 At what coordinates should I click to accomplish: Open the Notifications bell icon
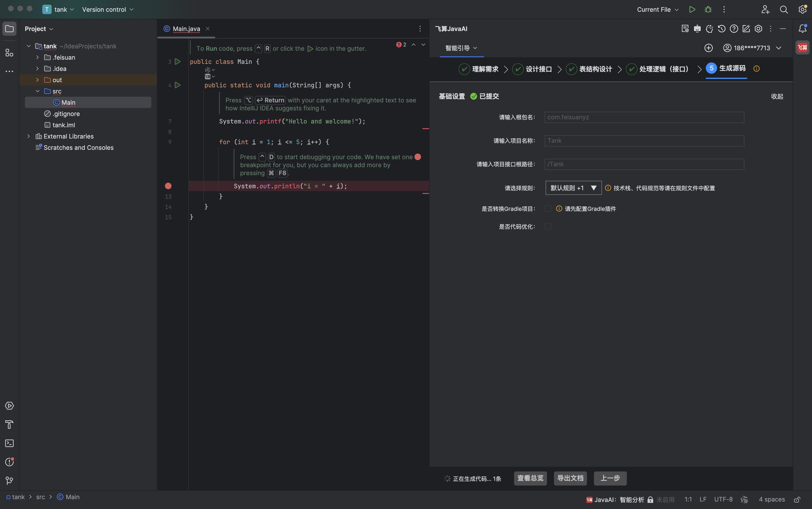[x=802, y=29]
